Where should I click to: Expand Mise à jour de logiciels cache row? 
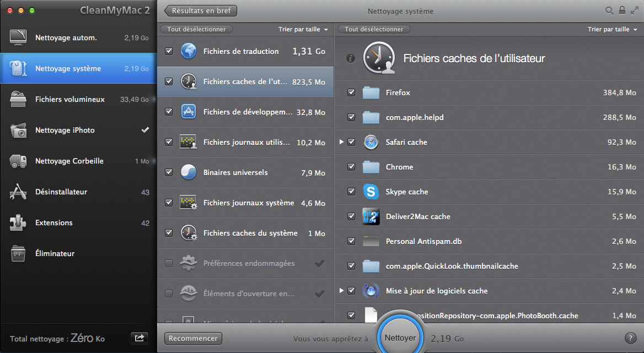pyautogui.click(x=341, y=290)
